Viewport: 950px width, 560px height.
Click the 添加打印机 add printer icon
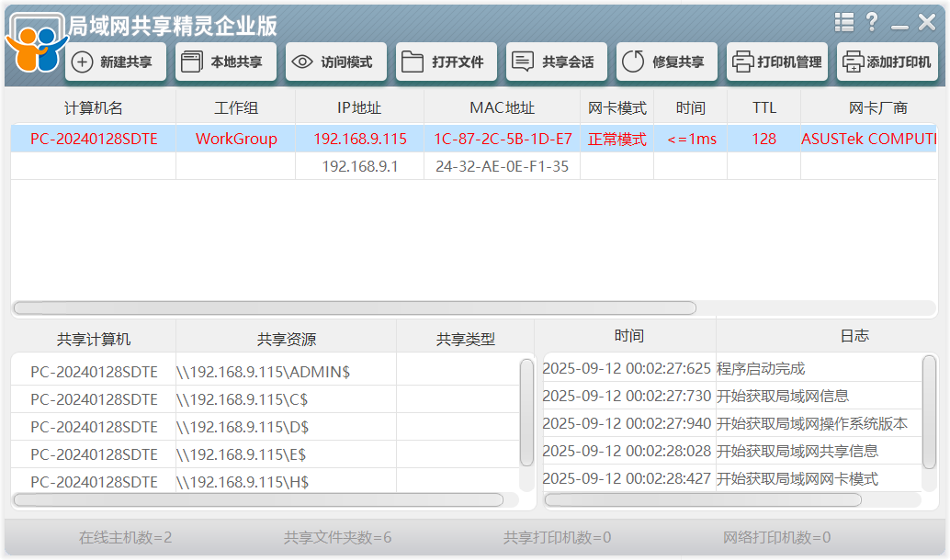[x=853, y=62]
